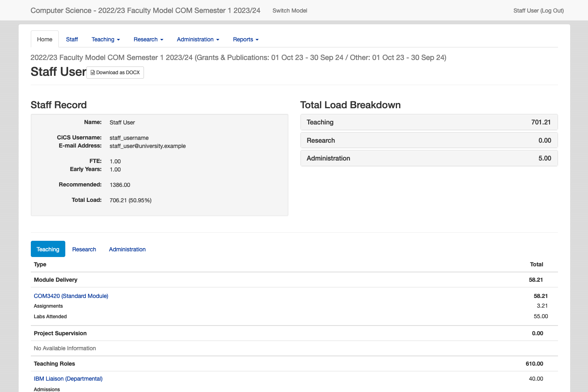588x392 pixels.
Task: Click the e-mail staff_user@university.example
Action: click(x=148, y=146)
